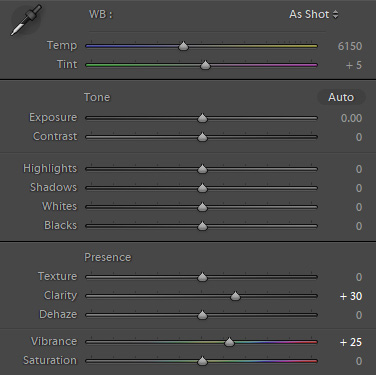Viewport: 376px width, 375px height.
Task: Click the Clarity slider knob
Action: 235,296
